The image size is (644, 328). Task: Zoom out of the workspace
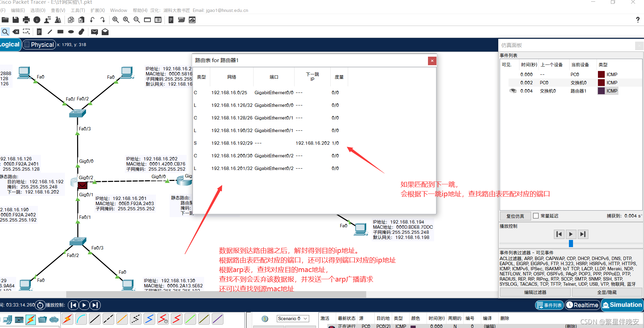(x=137, y=20)
